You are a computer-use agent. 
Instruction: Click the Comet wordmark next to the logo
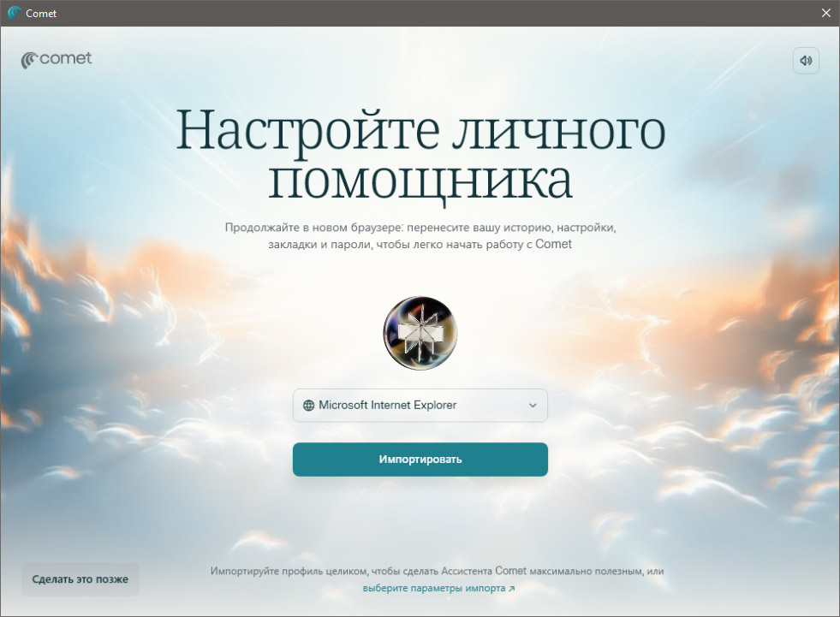point(66,59)
